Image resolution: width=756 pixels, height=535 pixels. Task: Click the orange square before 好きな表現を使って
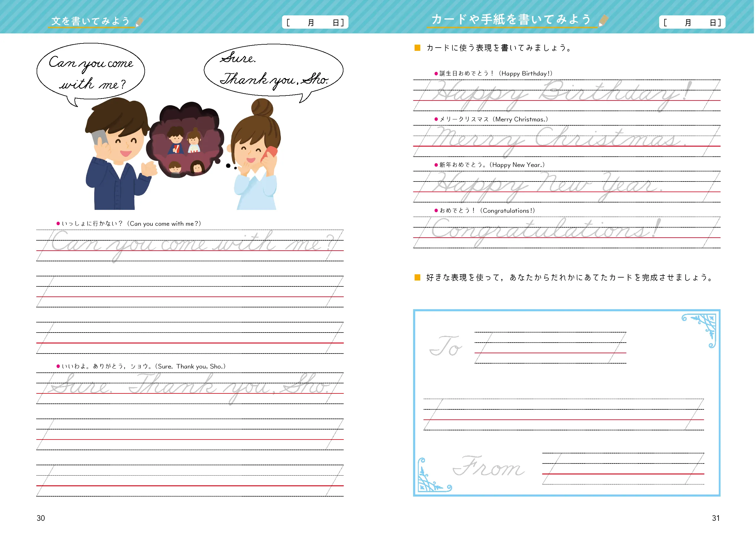417,277
